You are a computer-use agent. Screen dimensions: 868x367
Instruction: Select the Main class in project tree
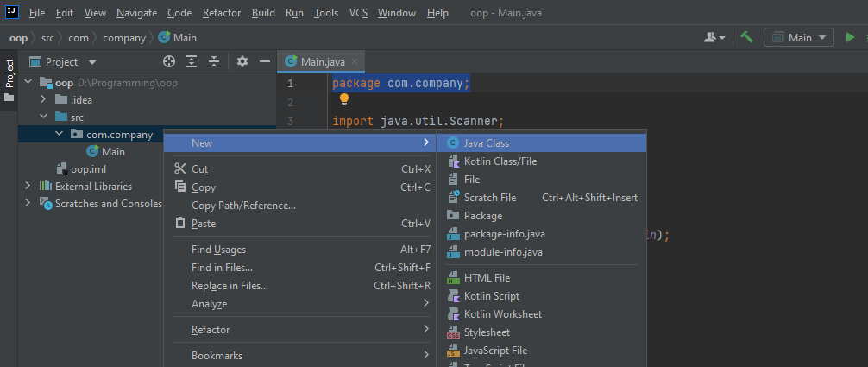(x=106, y=151)
